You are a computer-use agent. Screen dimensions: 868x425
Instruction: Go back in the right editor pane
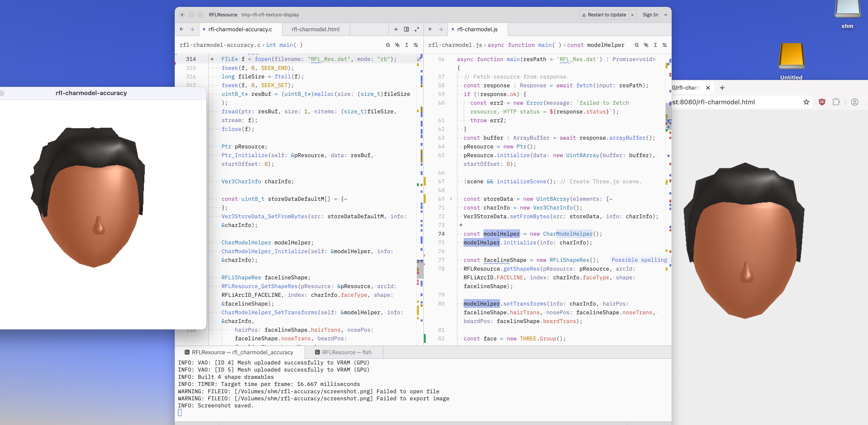point(430,29)
